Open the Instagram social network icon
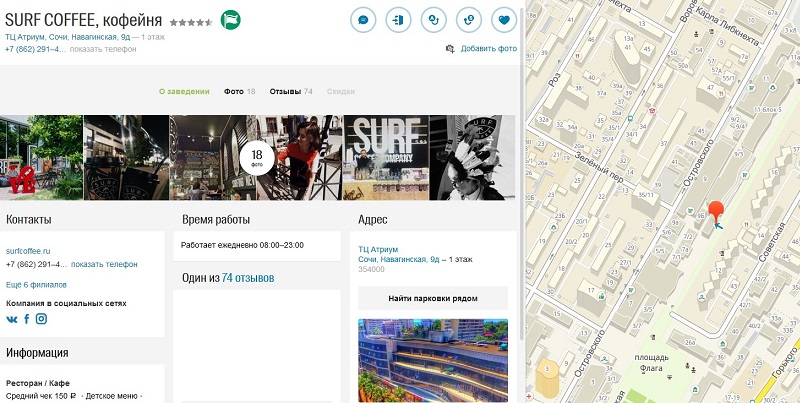Viewport: 800px width, 403px height. 41,319
